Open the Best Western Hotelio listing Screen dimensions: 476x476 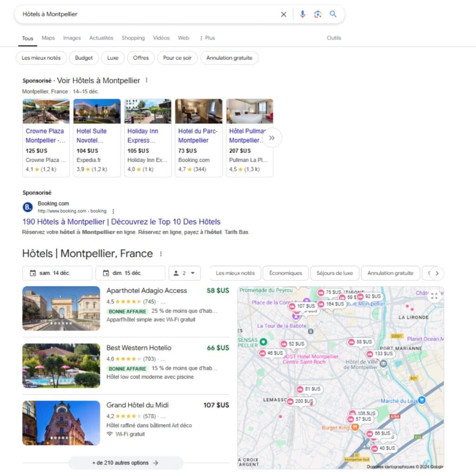(139, 348)
